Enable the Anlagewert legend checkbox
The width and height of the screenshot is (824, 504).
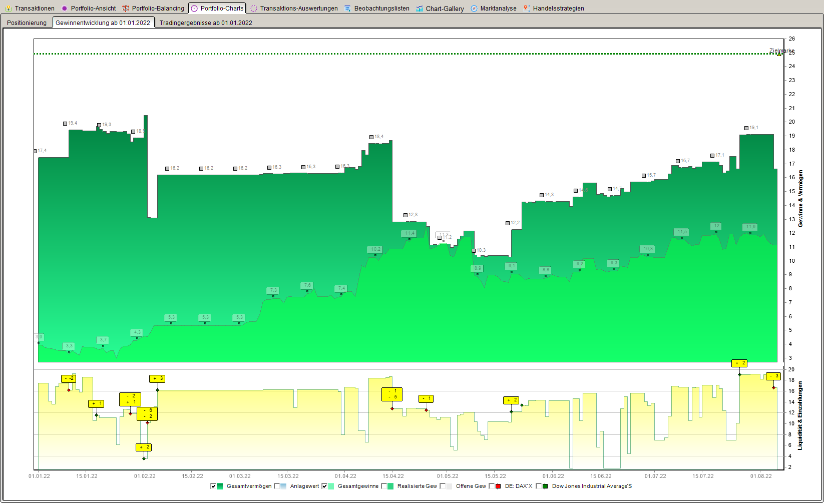coord(277,486)
